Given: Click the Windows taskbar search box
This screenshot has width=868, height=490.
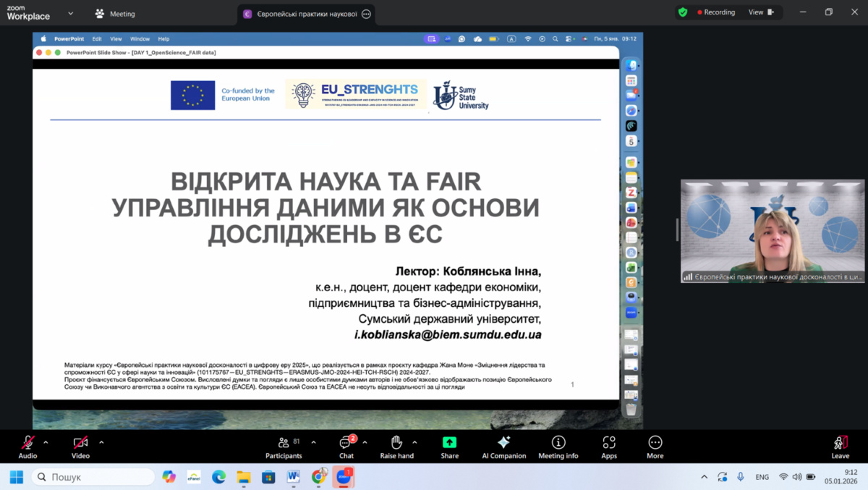Looking at the screenshot, I should pyautogui.click(x=93, y=477).
